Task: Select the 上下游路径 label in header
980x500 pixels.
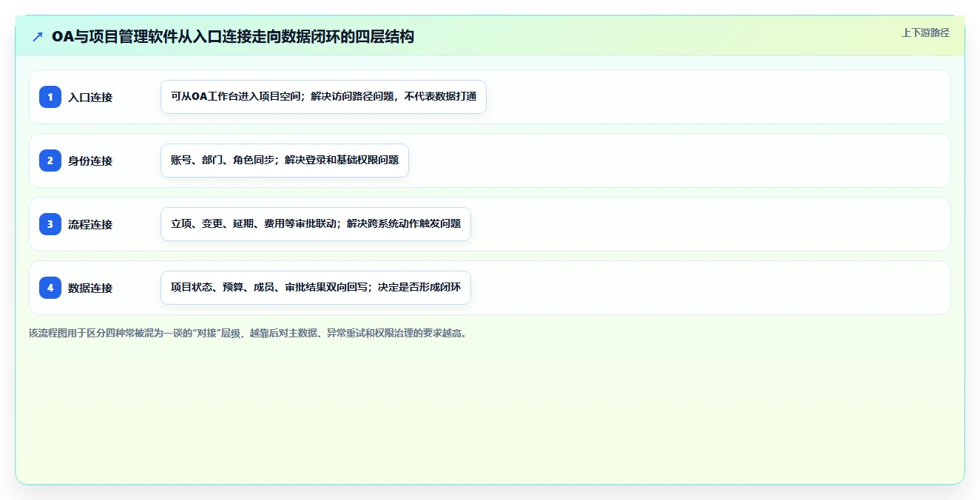Action: (925, 33)
